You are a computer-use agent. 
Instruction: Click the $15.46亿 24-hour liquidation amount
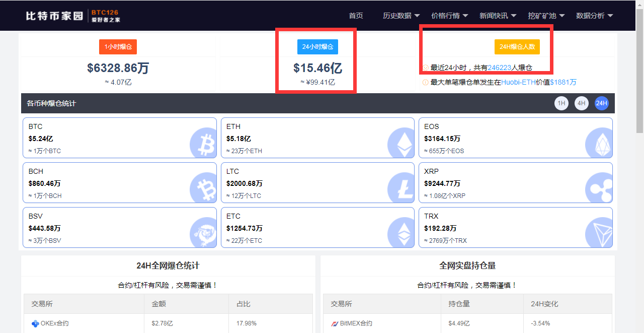tap(317, 68)
